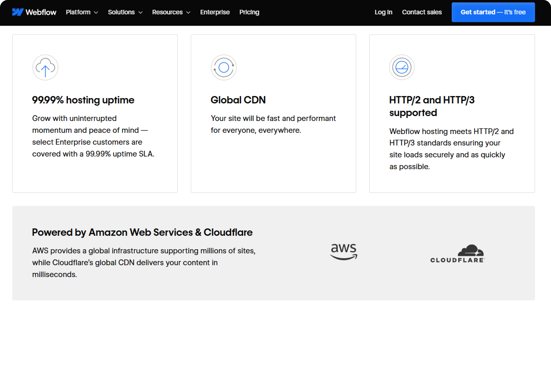
Task: Click the cloud upload uptime icon
Action: [x=45, y=67]
